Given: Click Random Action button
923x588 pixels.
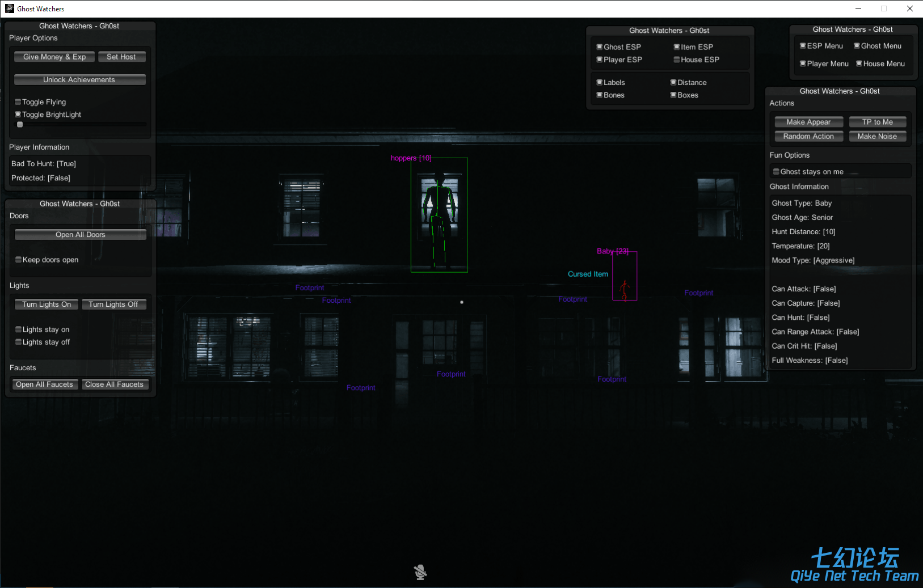Looking at the screenshot, I should pos(808,136).
